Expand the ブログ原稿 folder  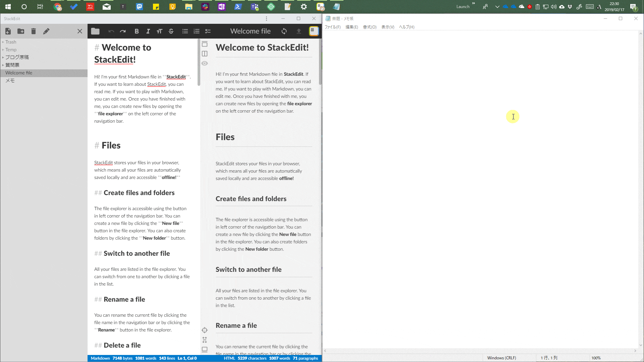(x=17, y=57)
